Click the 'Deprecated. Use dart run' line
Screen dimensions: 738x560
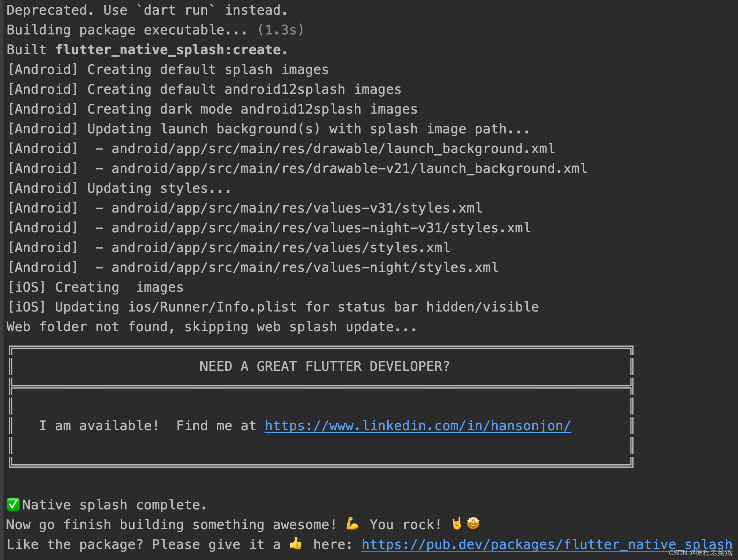pyautogui.click(x=147, y=10)
